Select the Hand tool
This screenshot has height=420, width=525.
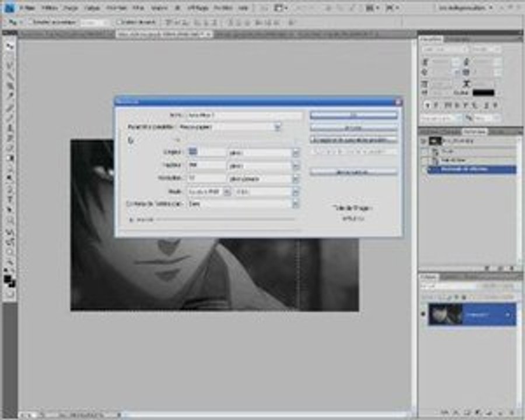pos(10,252)
